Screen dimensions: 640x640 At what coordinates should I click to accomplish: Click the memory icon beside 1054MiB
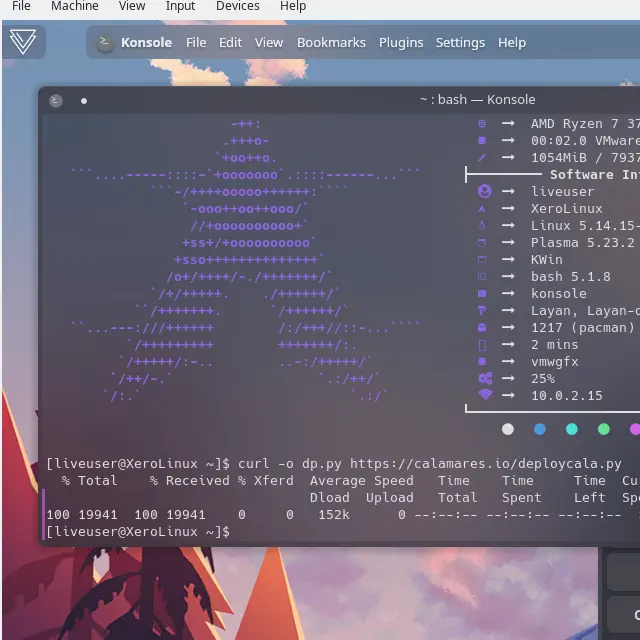click(x=482, y=158)
